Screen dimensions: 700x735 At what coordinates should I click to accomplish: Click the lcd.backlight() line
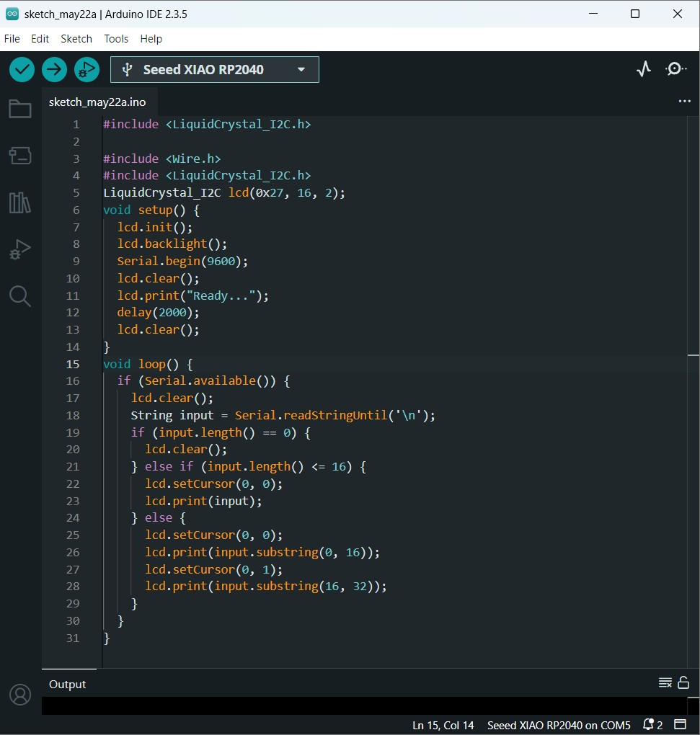point(172,244)
